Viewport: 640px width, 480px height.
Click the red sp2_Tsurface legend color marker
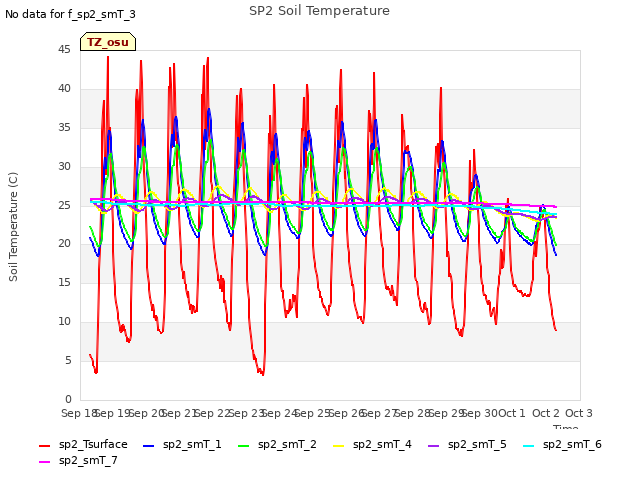[x=44, y=446]
